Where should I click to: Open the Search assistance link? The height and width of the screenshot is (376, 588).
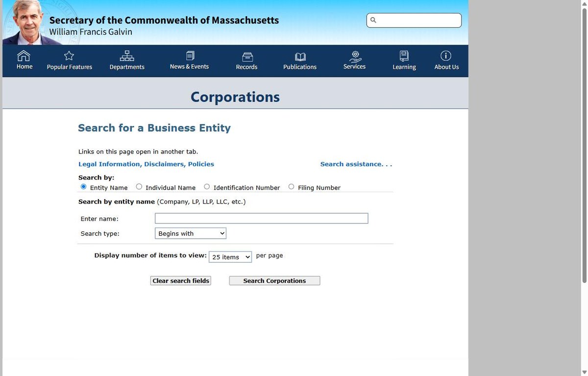(x=356, y=164)
